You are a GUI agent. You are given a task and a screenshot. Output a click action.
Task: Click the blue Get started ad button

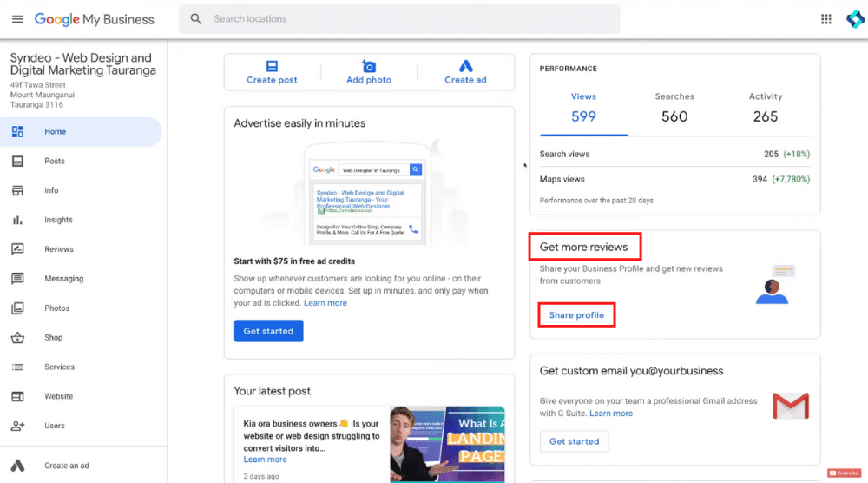[x=268, y=331]
